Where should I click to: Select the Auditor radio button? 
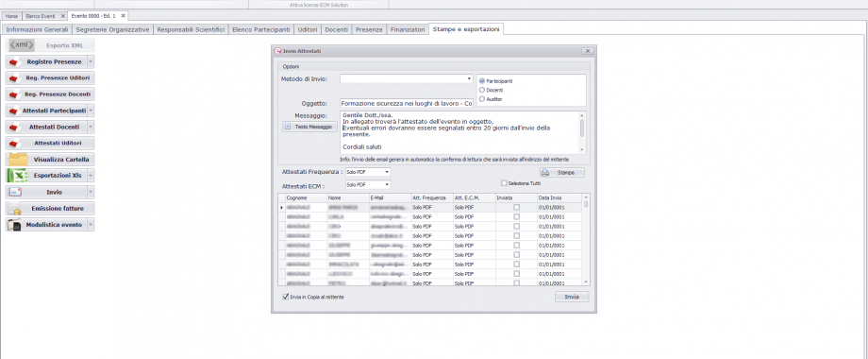(481, 99)
